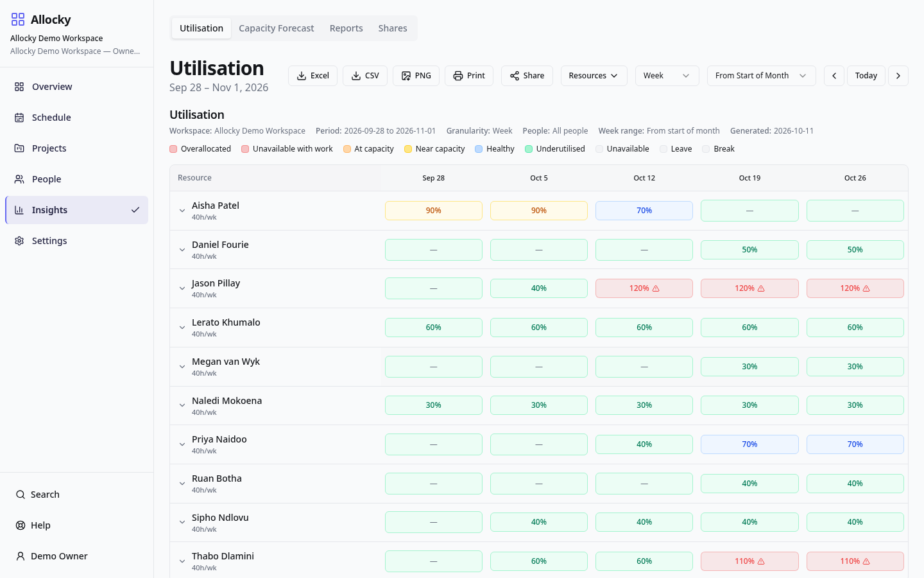Image resolution: width=924 pixels, height=578 pixels.
Task: Click Jason Pillay's Oct 12 120% cell
Action: pos(644,288)
